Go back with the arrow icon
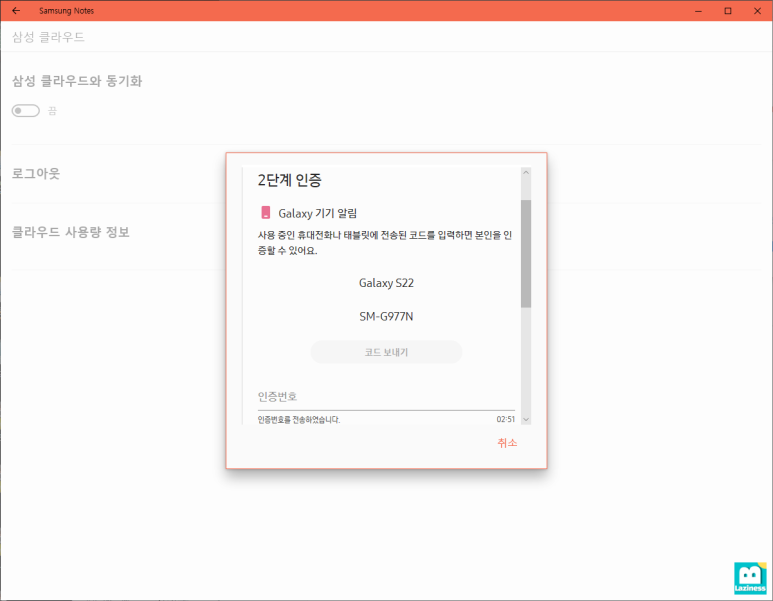This screenshot has width=773, height=601. 16,10
